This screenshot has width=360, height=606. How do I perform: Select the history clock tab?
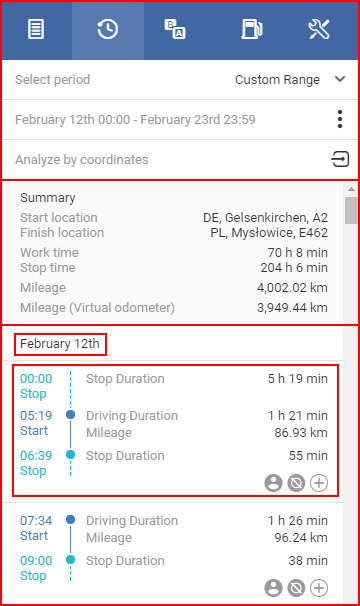tap(108, 30)
